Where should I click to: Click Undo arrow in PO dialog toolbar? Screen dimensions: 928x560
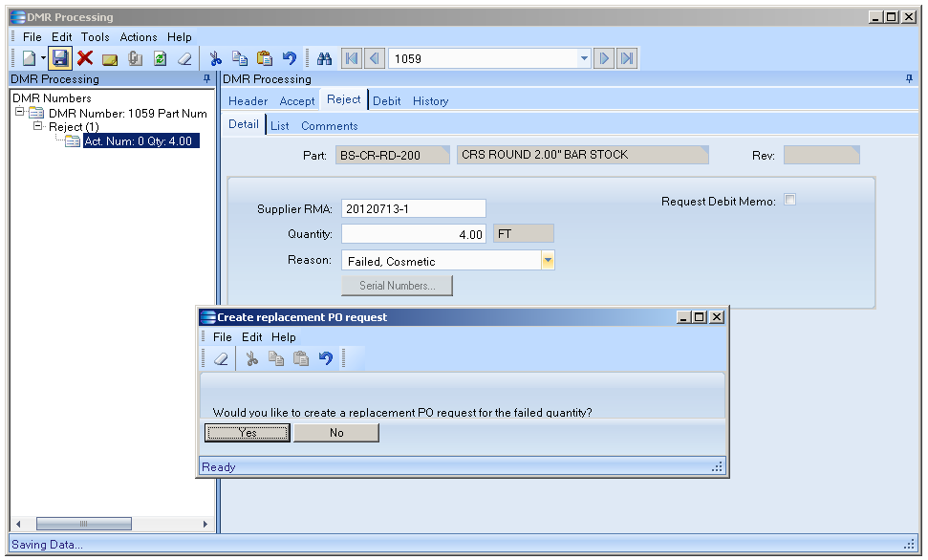pyautogui.click(x=326, y=358)
